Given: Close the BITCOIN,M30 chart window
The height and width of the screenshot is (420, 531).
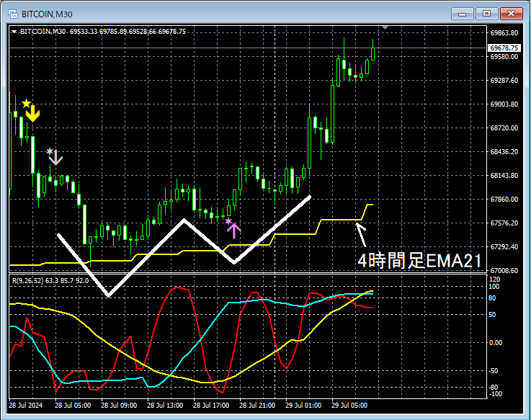Looking at the screenshot, I should pyautogui.click(x=512, y=14).
